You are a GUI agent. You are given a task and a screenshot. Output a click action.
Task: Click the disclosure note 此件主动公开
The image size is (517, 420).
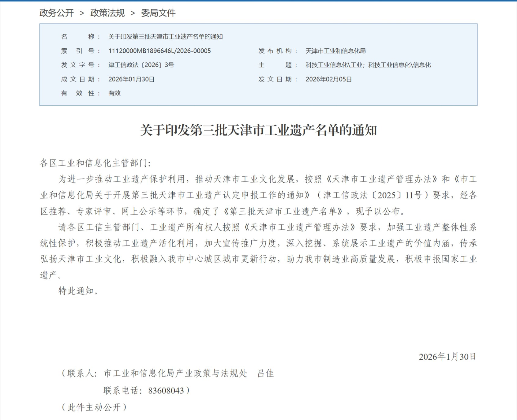pyautogui.click(x=94, y=407)
